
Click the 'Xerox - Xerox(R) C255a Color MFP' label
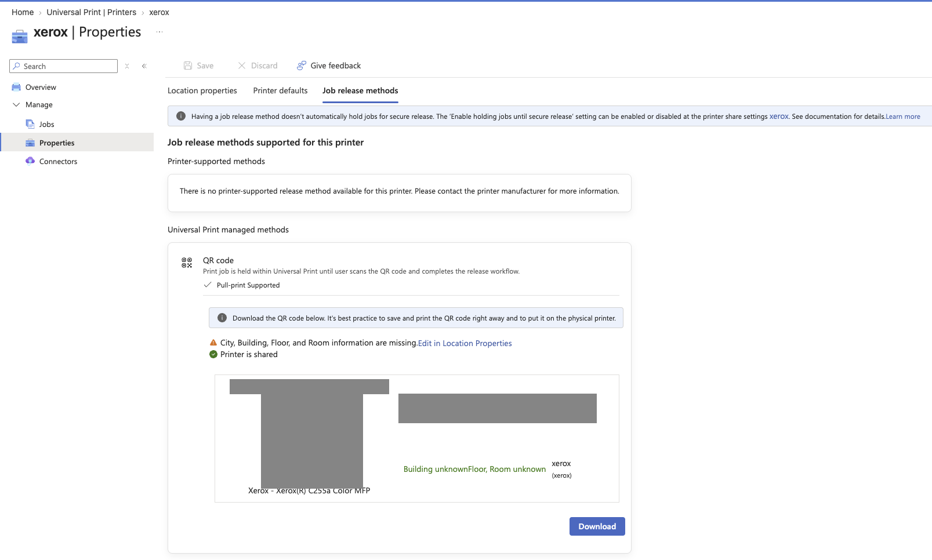pyautogui.click(x=309, y=490)
